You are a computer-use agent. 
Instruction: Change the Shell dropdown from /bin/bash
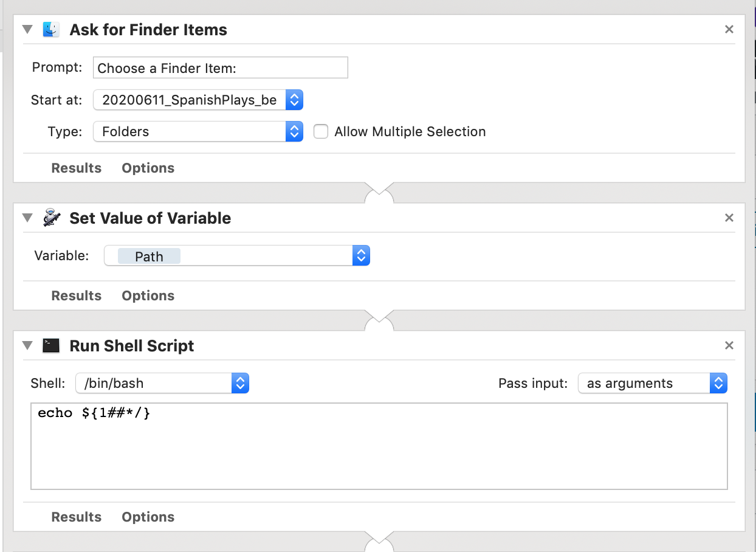click(162, 384)
